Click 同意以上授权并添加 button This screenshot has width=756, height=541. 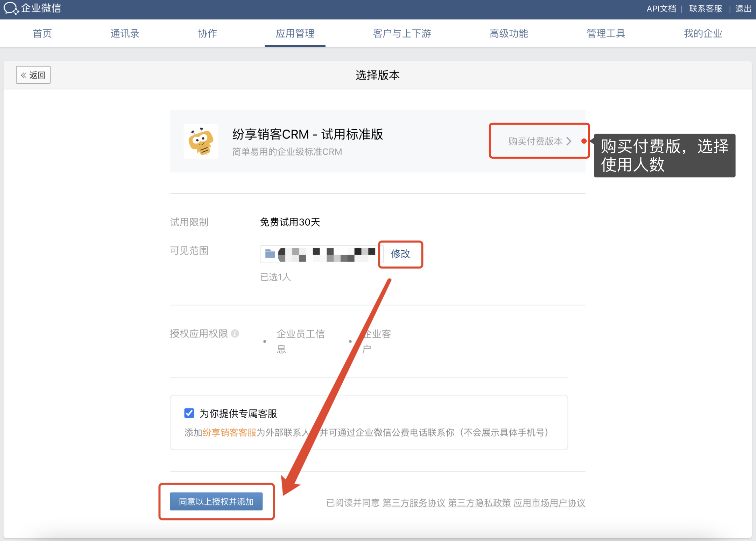point(216,501)
